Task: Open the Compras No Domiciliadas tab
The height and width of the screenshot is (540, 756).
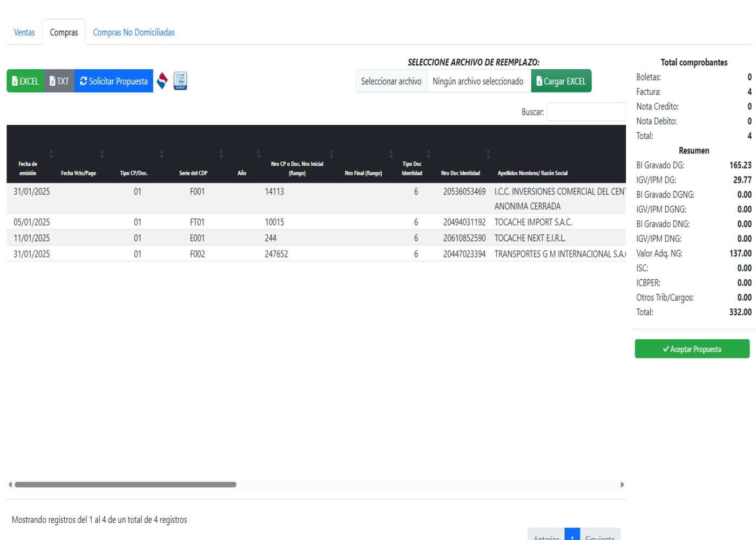Action: tap(133, 32)
